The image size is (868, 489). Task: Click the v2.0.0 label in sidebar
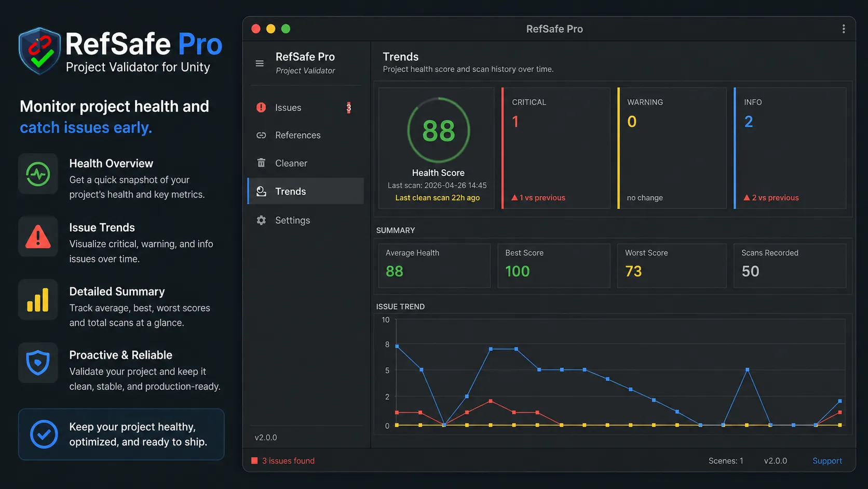click(266, 438)
